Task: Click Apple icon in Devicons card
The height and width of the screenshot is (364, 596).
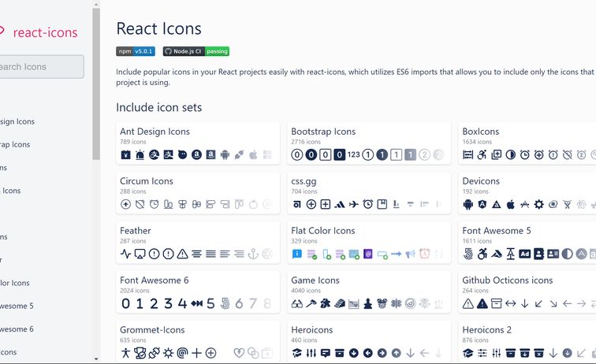Action: [x=511, y=204]
